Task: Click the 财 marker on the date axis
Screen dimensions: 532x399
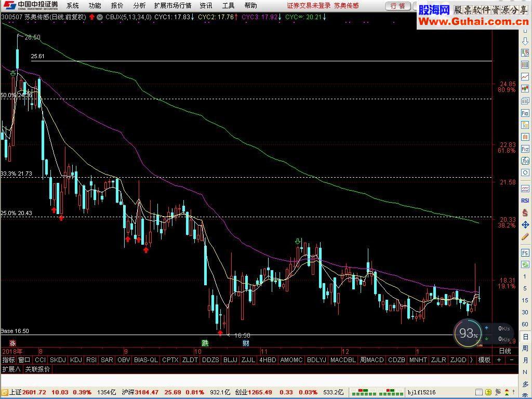Action: click(x=246, y=343)
